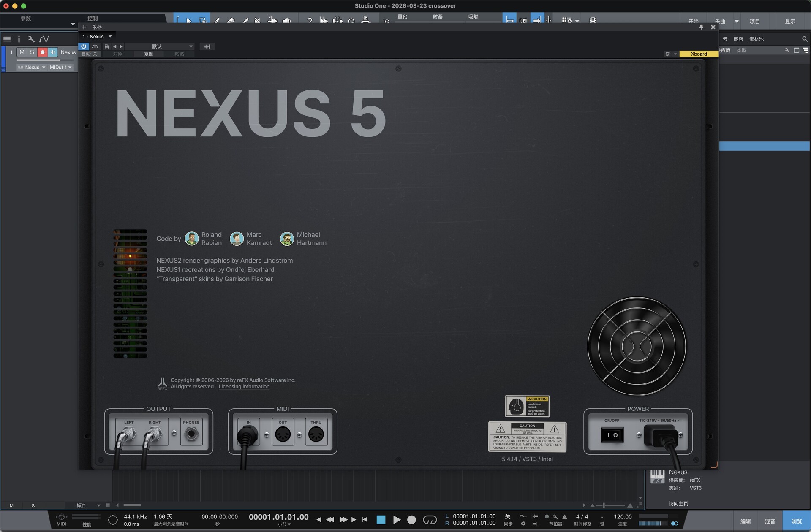Image resolution: width=811 pixels, height=532 pixels.
Task: Mute track 1 with the M button
Action: point(22,52)
